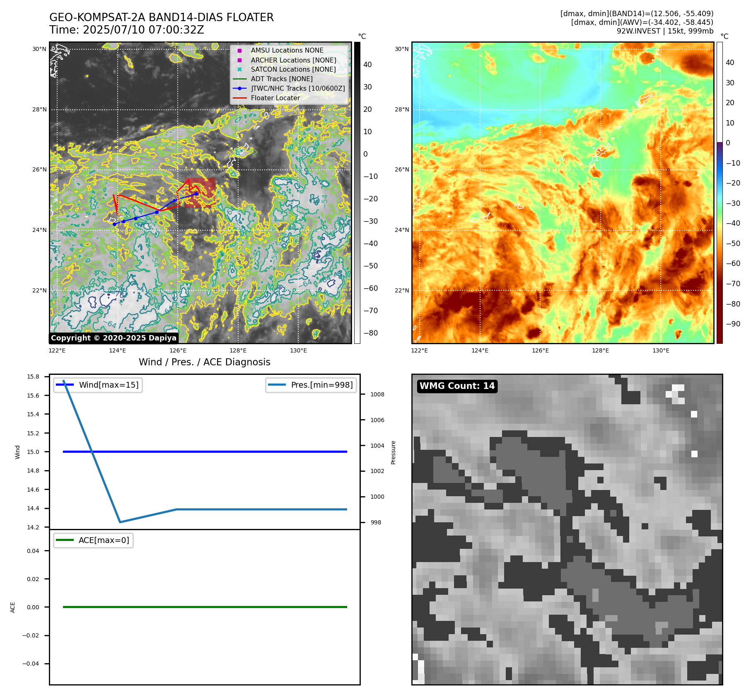This screenshot has height=700, width=751.
Task: Click the '1008' pressure axis tick label
Action: [377, 394]
